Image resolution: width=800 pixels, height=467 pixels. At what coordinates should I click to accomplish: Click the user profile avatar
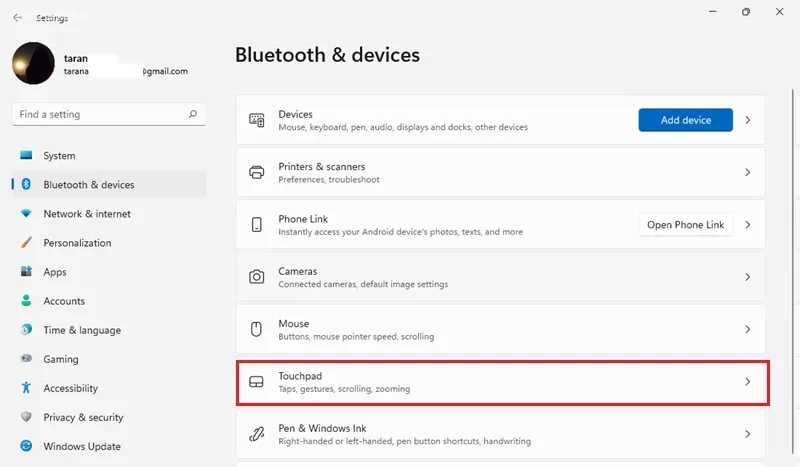tap(33, 63)
